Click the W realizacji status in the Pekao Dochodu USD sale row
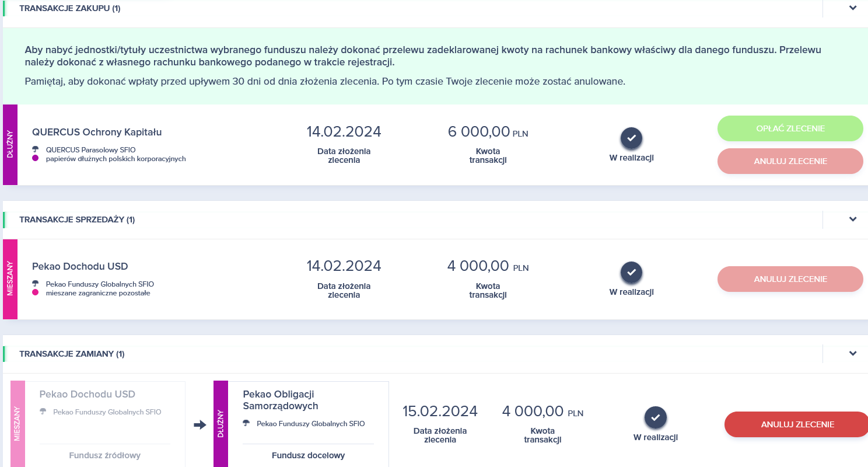 631,292
